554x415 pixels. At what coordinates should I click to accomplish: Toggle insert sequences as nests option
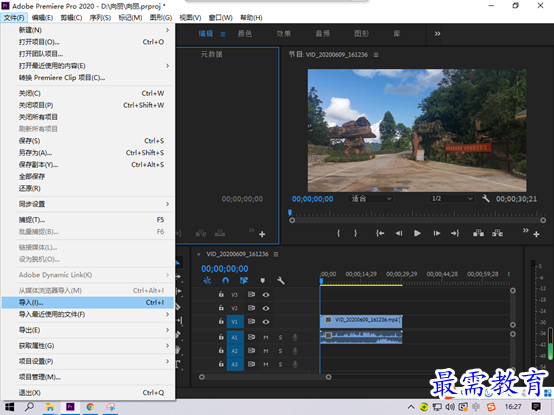point(207,280)
